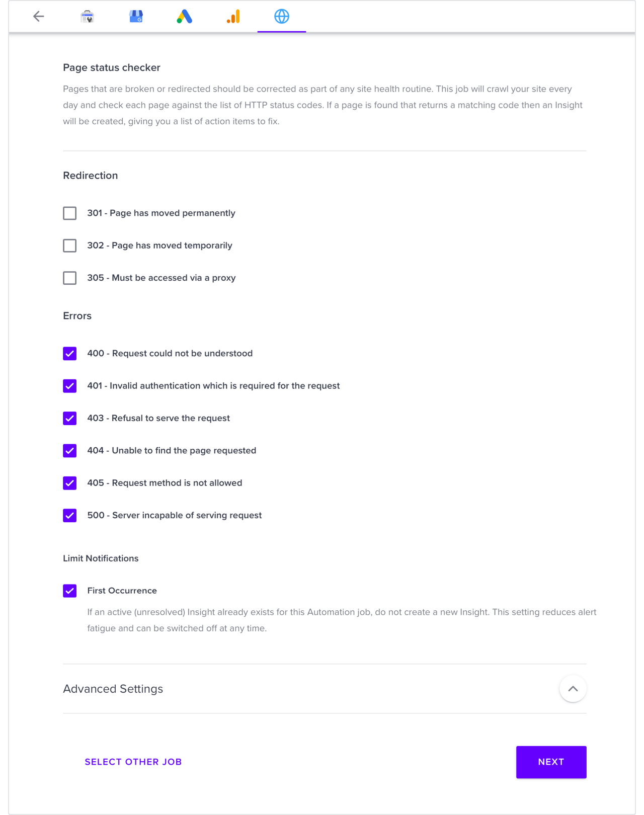Select the globe website tab icon
The width and height of the screenshot is (644, 815).
(x=282, y=17)
